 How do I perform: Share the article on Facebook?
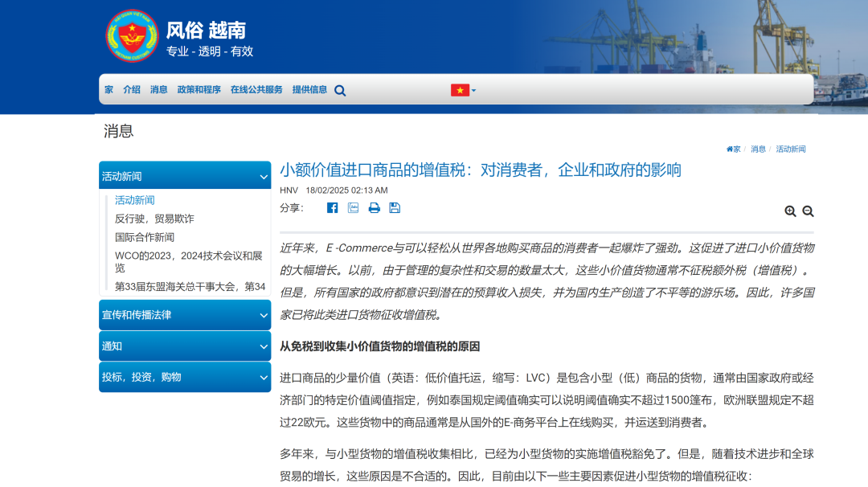(x=331, y=207)
